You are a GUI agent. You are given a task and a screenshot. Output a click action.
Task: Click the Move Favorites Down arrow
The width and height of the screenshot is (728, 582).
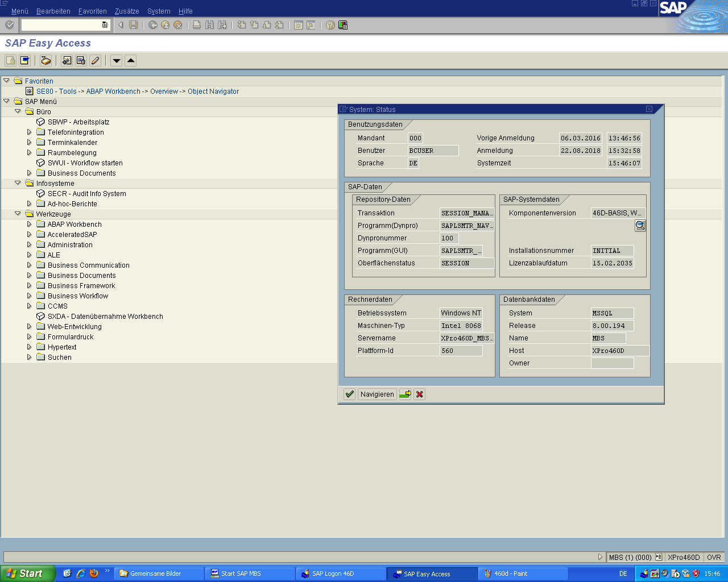click(x=117, y=60)
